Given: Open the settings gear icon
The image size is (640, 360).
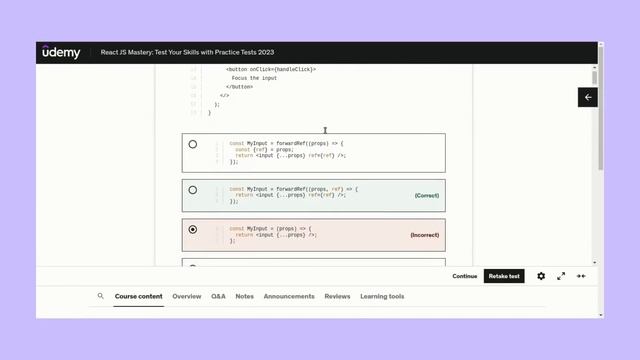Looking at the screenshot, I should click(x=541, y=276).
